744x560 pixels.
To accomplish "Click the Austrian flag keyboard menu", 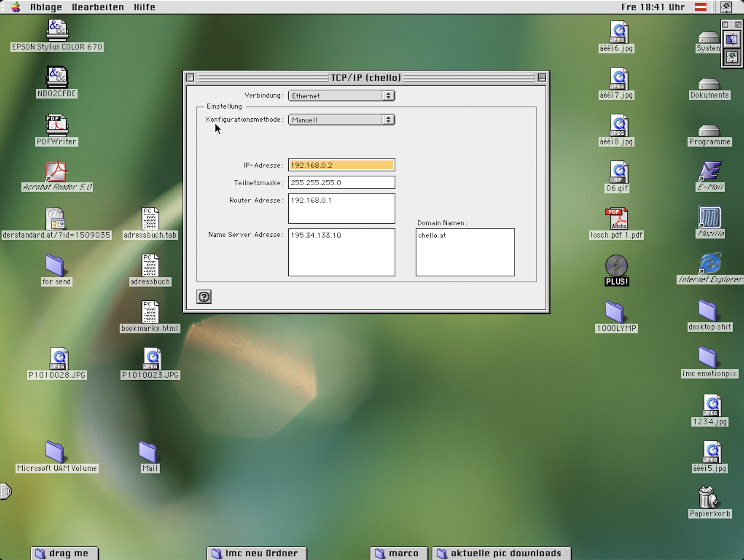I will [700, 7].
